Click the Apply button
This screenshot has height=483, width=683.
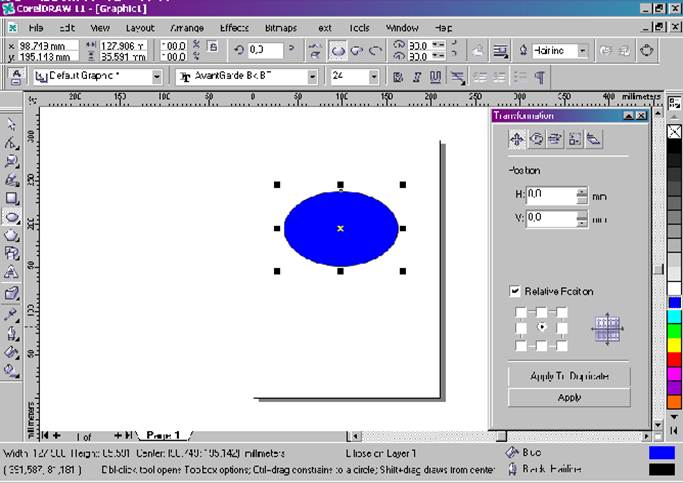tap(569, 397)
